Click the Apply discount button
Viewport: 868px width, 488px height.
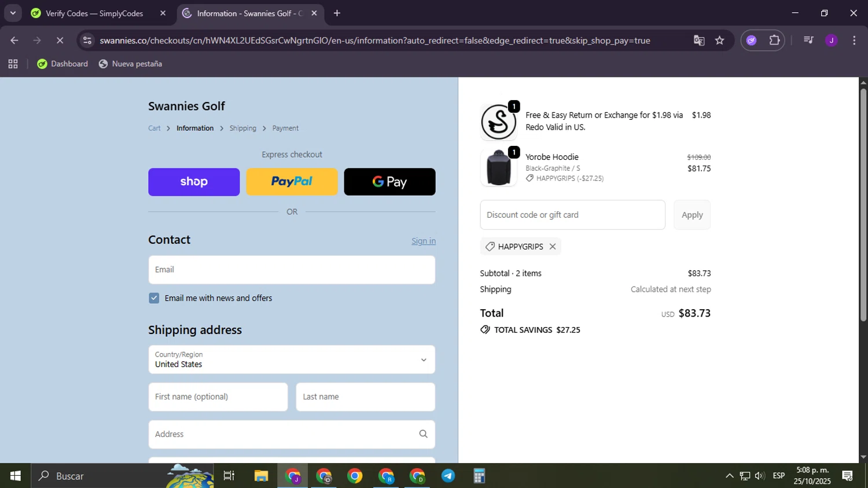(x=692, y=215)
